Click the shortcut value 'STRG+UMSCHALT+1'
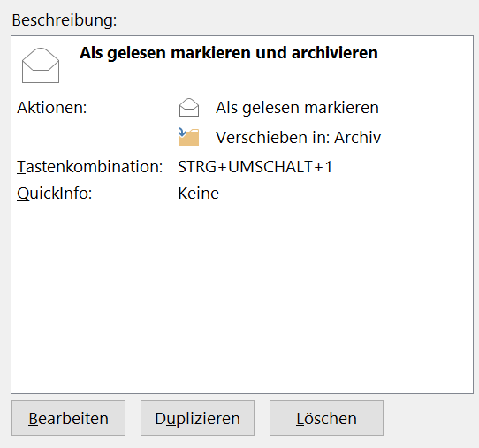479x448 pixels. tap(255, 167)
